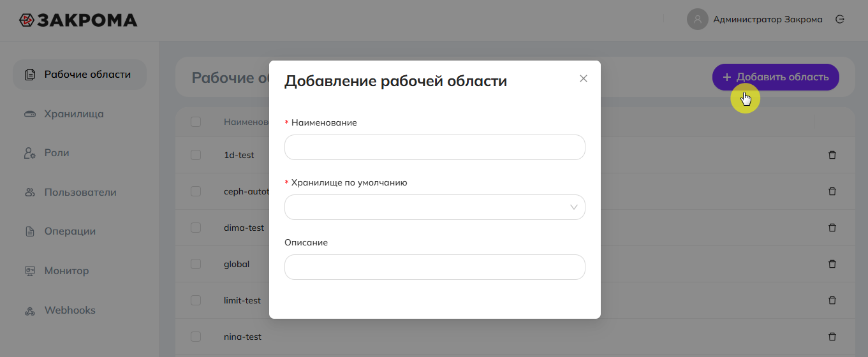Click the administrator avatar icon
This screenshot has width=868, height=357.
tap(698, 20)
